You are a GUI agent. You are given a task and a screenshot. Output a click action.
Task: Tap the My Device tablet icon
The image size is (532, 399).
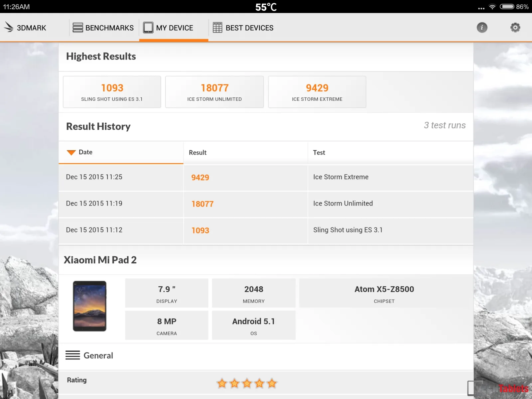click(x=148, y=28)
